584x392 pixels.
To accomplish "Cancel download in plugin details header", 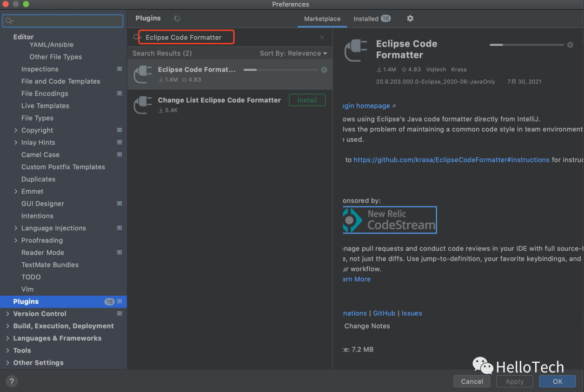I will pos(570,45).
